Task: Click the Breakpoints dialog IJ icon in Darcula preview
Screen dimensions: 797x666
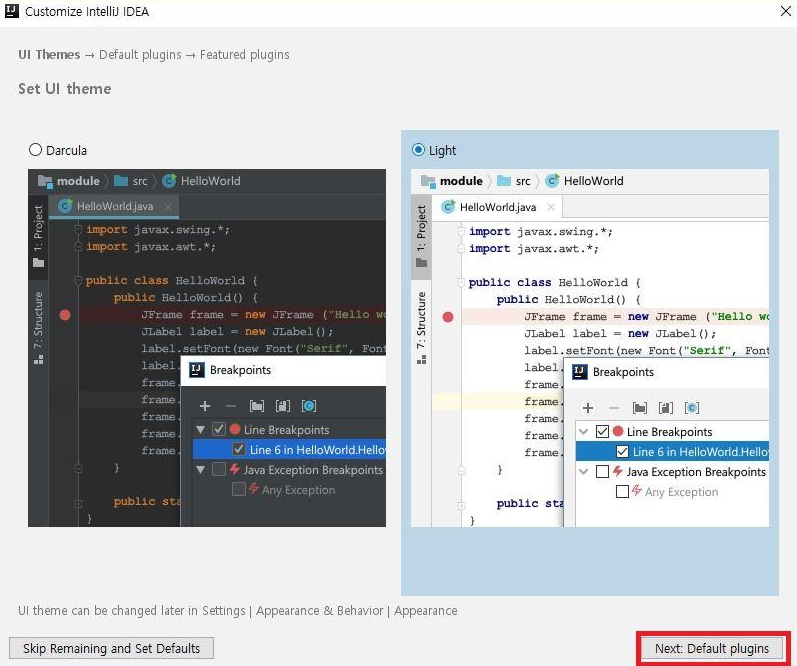Action: (197, 370)
